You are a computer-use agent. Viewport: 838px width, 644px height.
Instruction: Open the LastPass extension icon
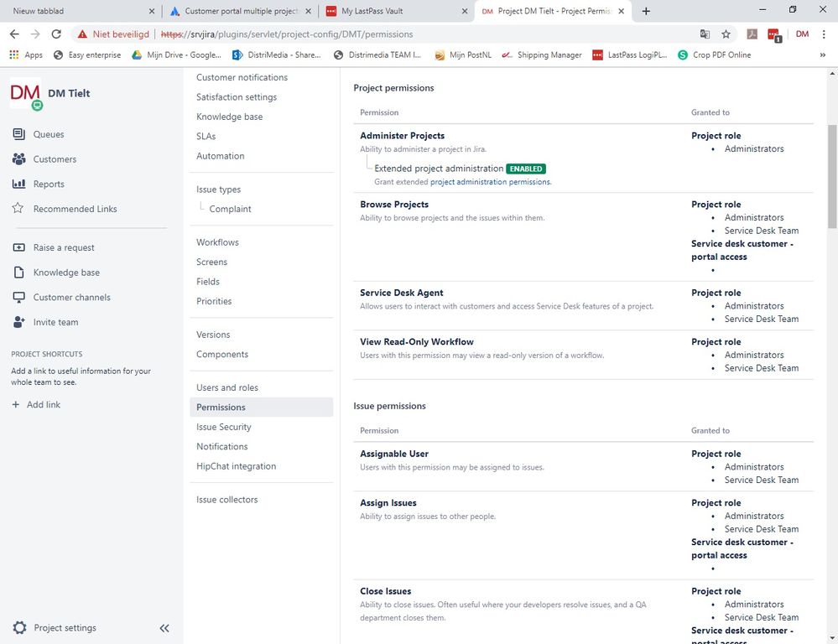point(774,34)
